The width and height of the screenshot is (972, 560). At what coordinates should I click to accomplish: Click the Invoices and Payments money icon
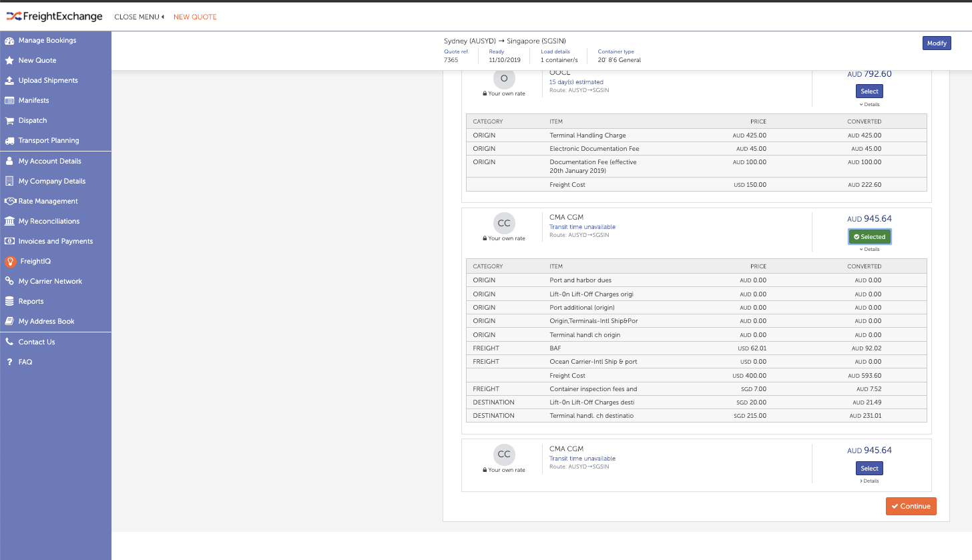coord(9,241)
